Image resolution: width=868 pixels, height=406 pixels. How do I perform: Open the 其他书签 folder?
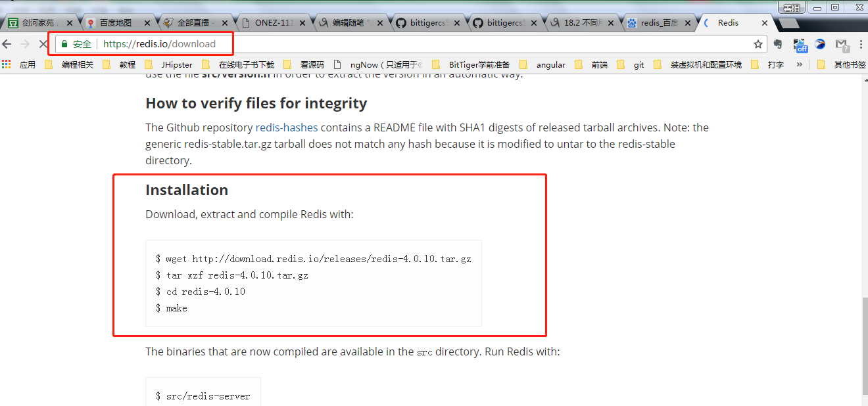(842, 64)
